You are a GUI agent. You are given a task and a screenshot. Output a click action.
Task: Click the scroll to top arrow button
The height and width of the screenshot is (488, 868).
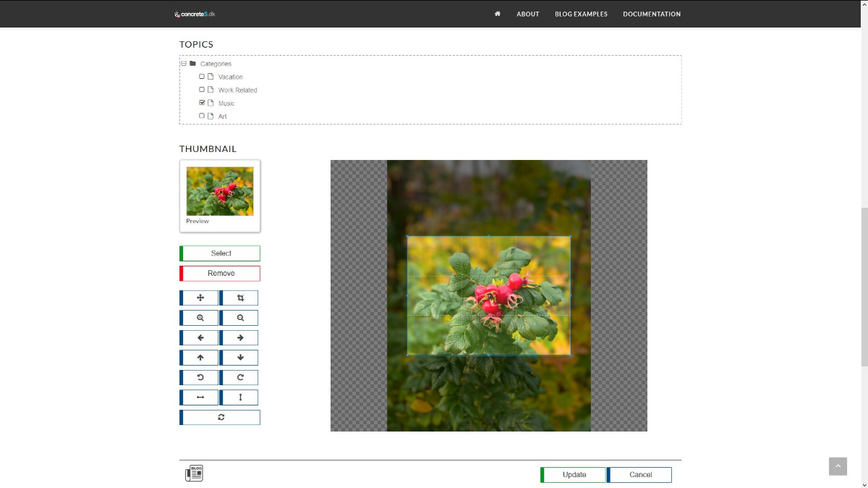pyautogui.click(x=838, y=466)
